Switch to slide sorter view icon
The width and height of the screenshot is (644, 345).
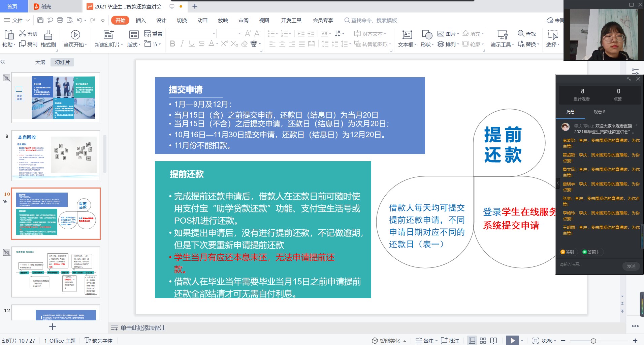pyautogui.click(x=483, y=341)
